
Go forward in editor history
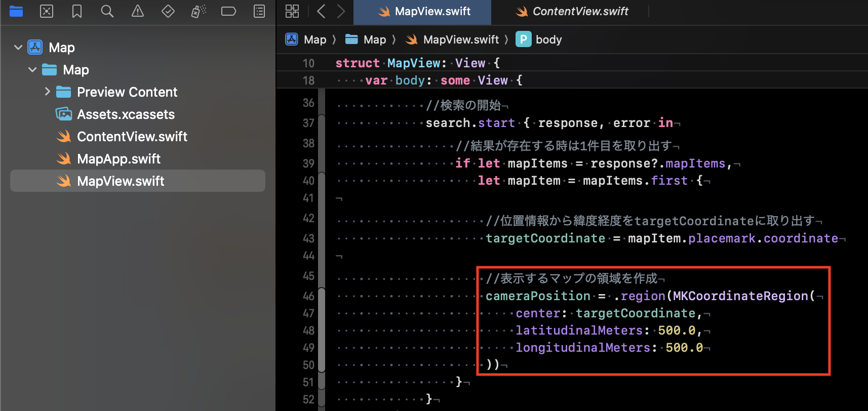point(341,11)
